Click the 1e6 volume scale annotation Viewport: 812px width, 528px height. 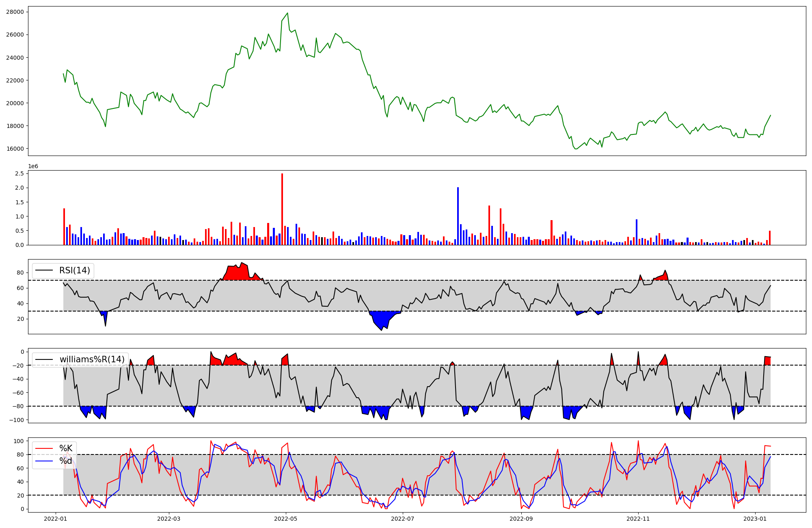pos(33,166)
